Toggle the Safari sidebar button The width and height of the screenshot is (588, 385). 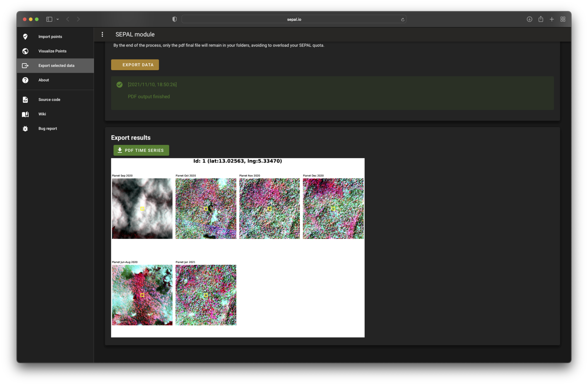click(x=49, y=19)
